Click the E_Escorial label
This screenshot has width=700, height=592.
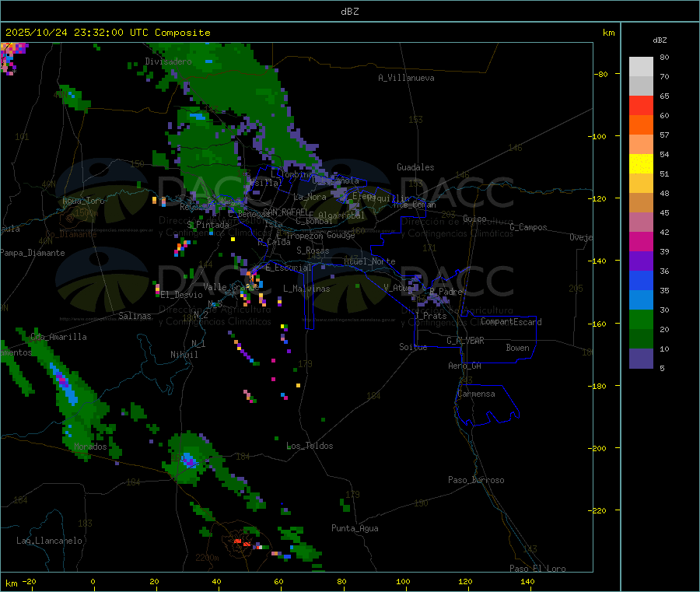(289, 268)
